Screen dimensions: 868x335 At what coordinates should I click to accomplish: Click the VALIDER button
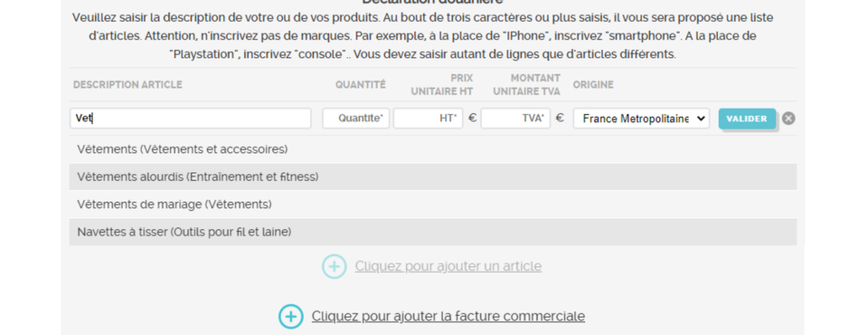click(747, 119)
